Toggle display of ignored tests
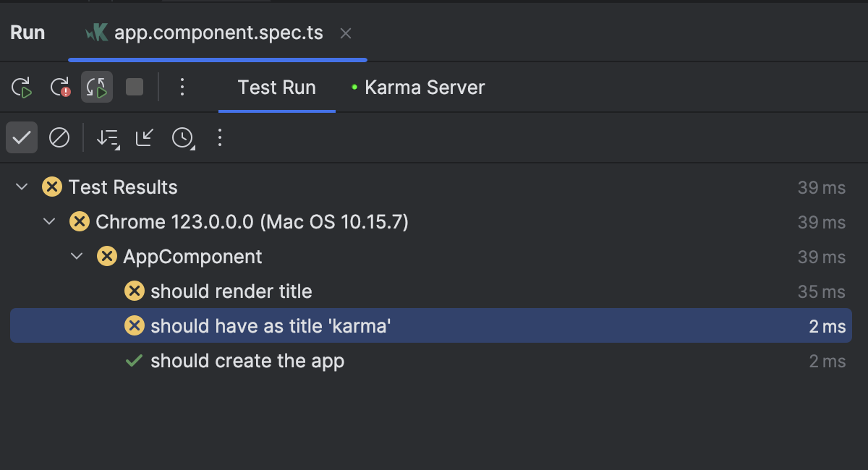This screenshot has width=868, height=470. 59,137
